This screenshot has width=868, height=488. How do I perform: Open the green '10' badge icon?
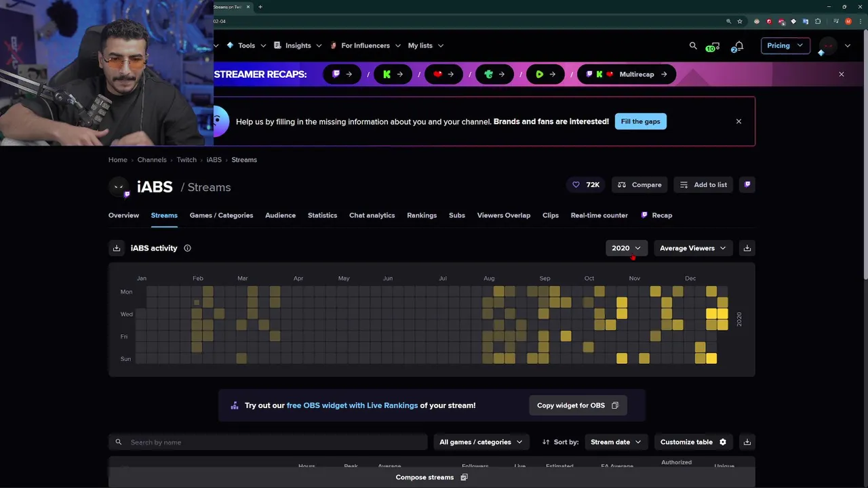pyautogui.click(x=712, y=46)
